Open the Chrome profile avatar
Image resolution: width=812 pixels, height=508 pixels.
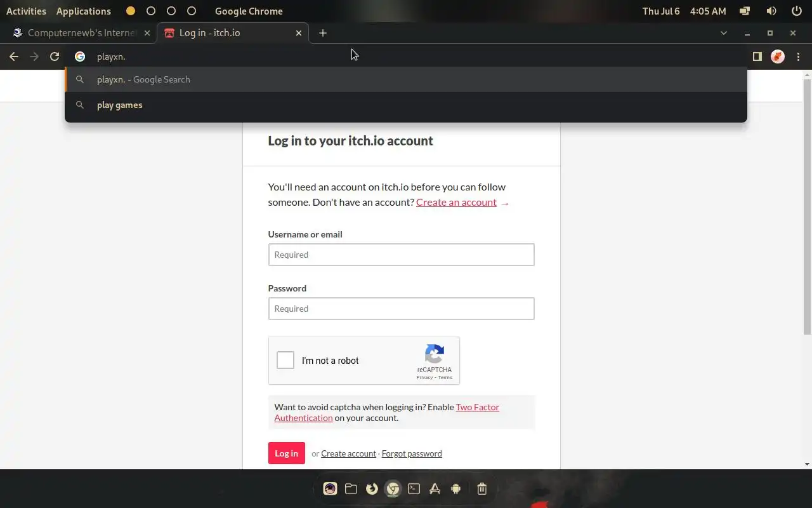778,57
